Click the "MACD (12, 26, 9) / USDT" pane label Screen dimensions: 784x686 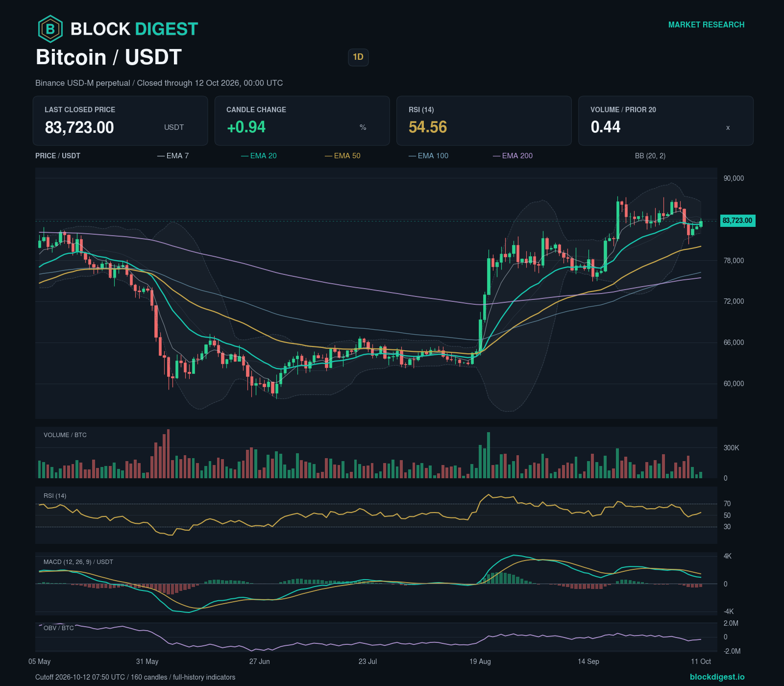[x=78, y=562]
